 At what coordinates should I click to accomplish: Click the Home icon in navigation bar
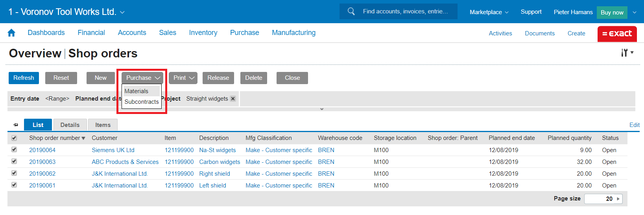tap(11, 33)
